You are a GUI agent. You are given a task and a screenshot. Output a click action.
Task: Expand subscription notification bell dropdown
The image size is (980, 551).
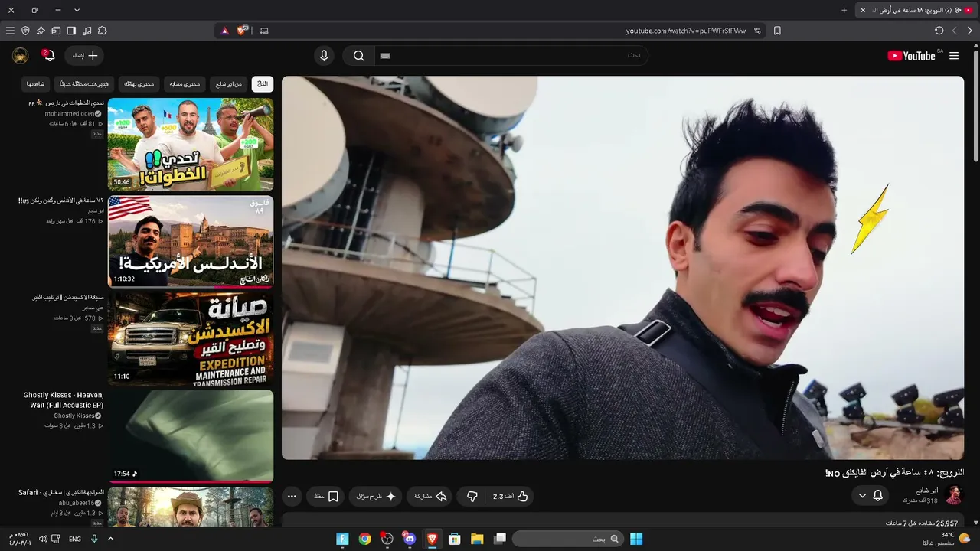(x=871, y=496)
